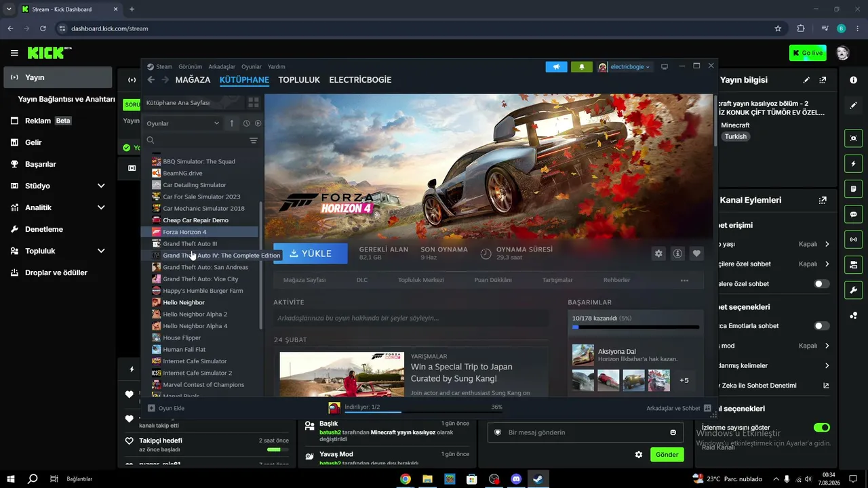This screenshot has height=488, width=868.
Task: Click the Windows Start button
Action: pyautogui.click(x=12, y=479)
